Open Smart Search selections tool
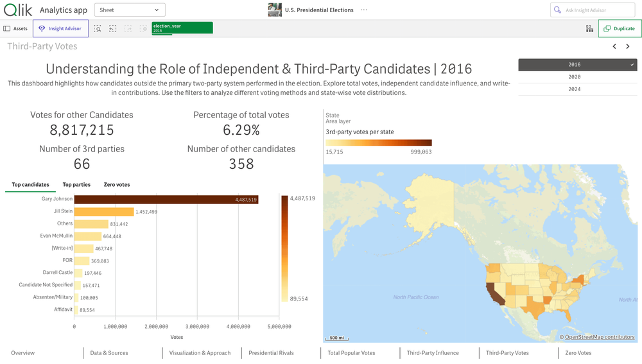642x364 pixels. click(98, 29)
